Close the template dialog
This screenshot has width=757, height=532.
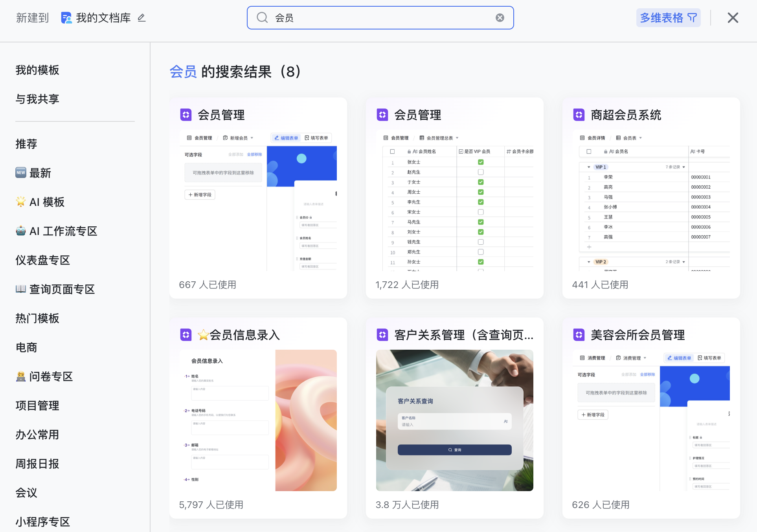(733, 18)
